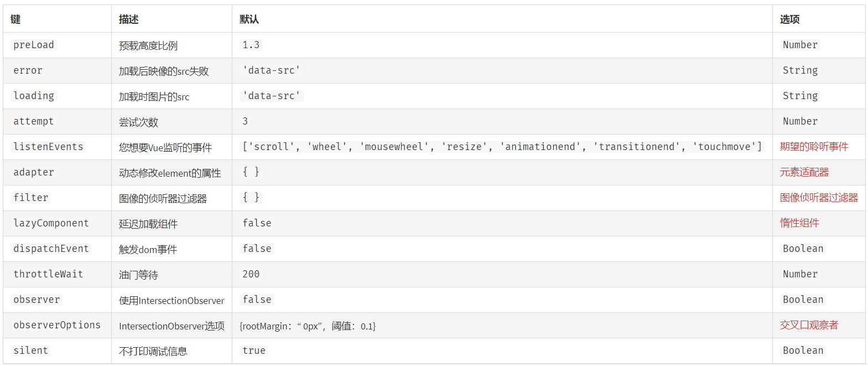Click the 键 column header

coord(15,19)
